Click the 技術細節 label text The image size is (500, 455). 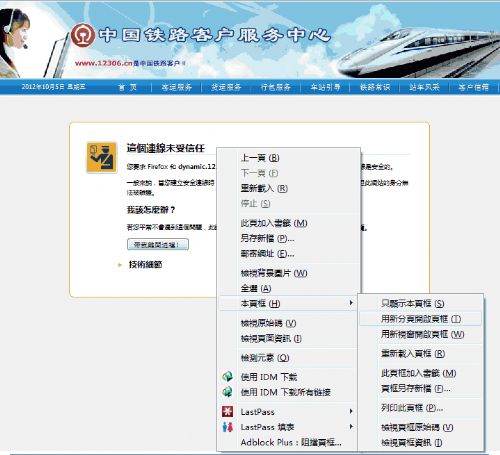145,265
